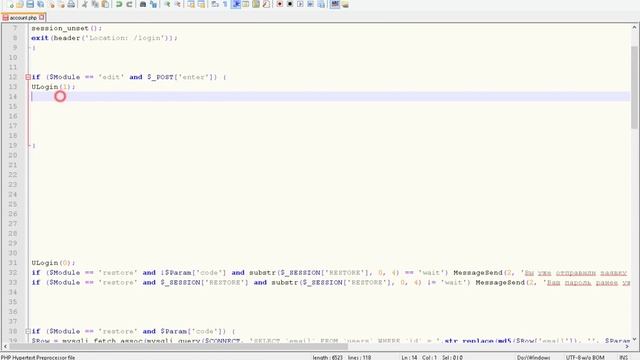
Task: Click the Zoom In toolbar icon
Action: tap(167, 4)
